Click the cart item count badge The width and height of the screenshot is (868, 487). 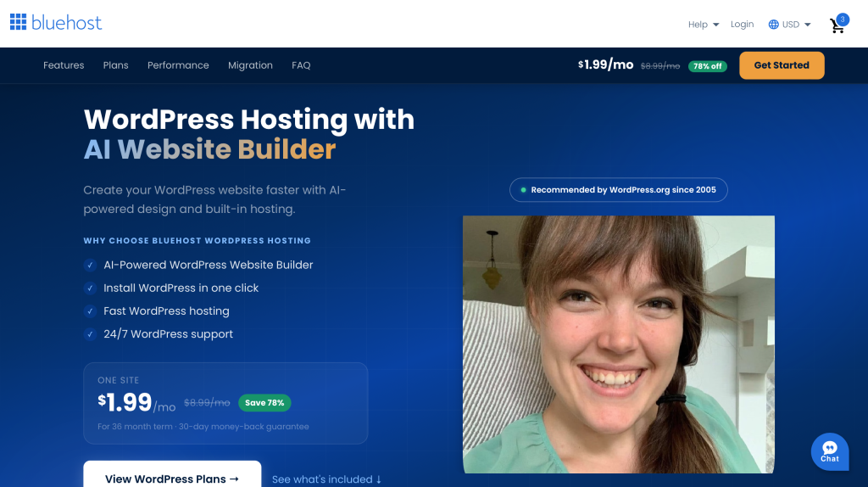pyautogui.click(x=843, y=20)
